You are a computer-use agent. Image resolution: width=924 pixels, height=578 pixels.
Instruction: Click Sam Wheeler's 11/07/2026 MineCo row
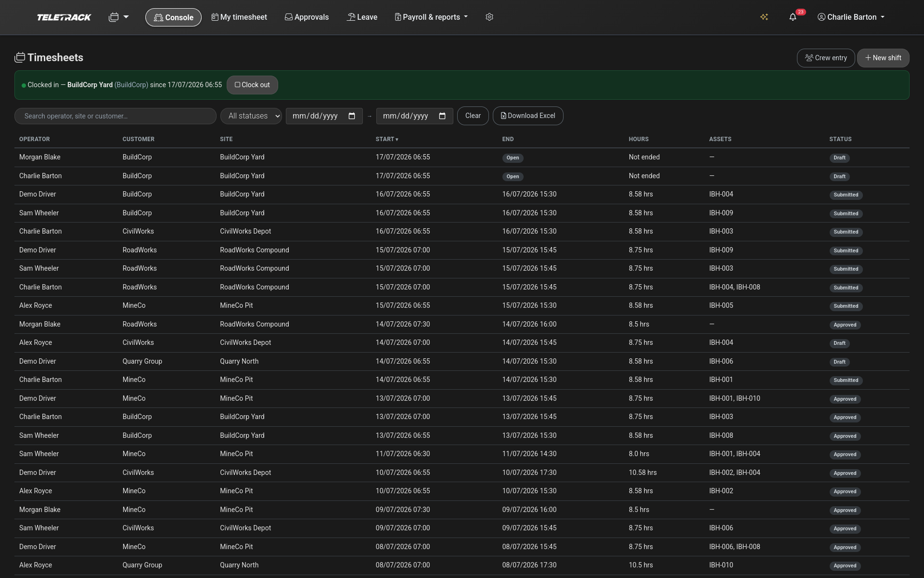pos(462,454)
